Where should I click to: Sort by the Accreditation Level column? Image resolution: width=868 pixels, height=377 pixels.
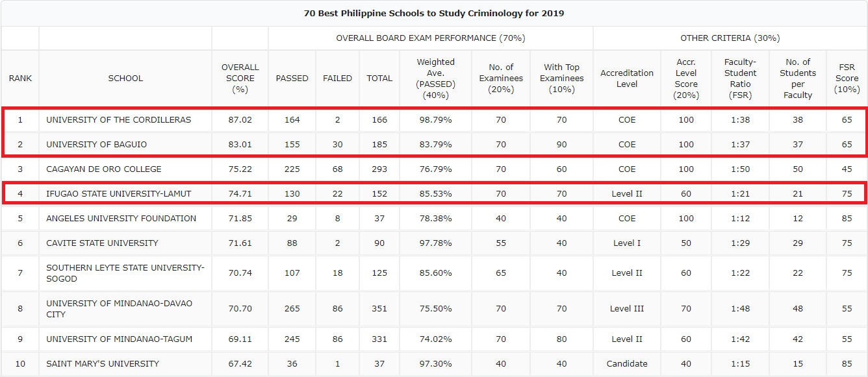pos(626,78)
